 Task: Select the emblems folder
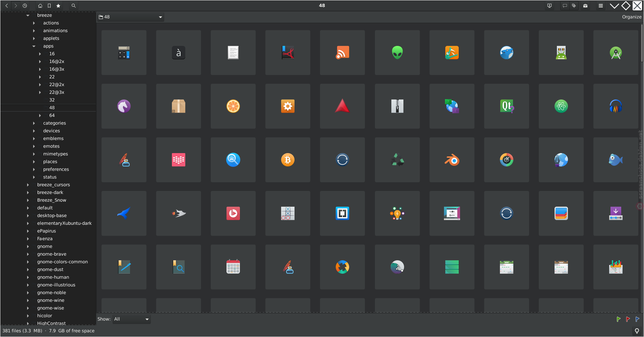53,139
